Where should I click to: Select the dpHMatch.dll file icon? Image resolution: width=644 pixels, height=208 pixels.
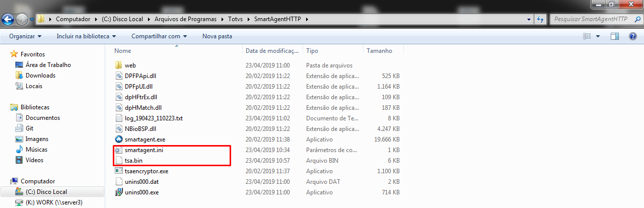[119, 108]
